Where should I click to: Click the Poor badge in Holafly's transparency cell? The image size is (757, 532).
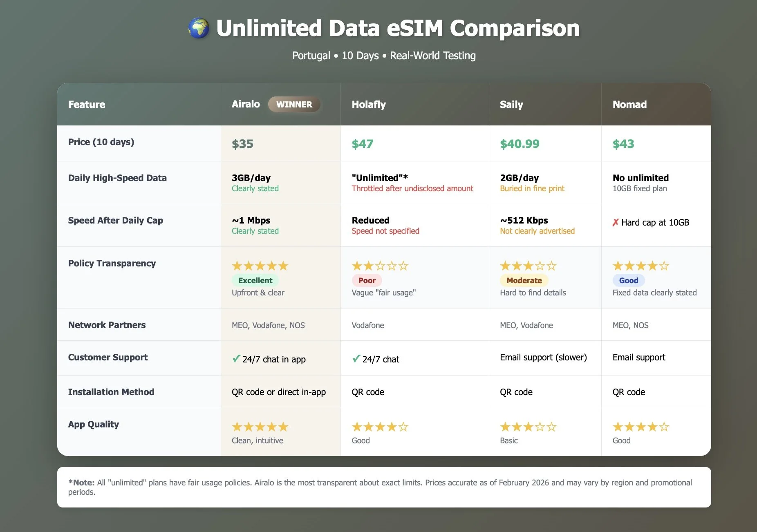click(x=366, y=280)
